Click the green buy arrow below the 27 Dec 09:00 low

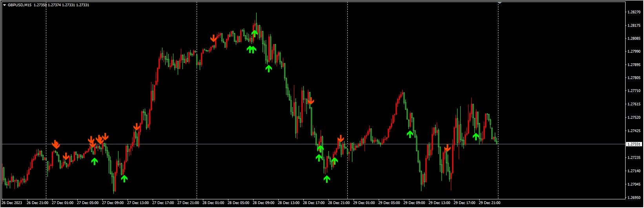coord(124,179)
